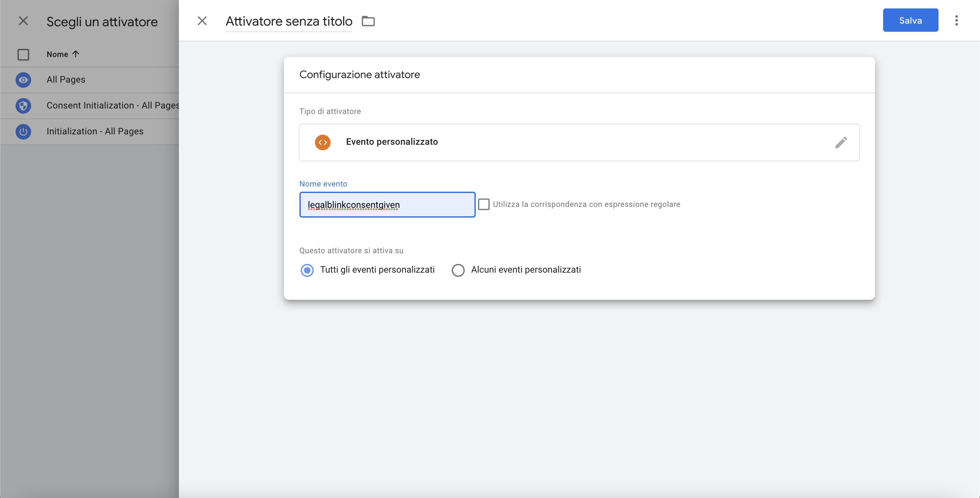
Task: Click the folder icon next to title
Action: click(x=368, y=21)
